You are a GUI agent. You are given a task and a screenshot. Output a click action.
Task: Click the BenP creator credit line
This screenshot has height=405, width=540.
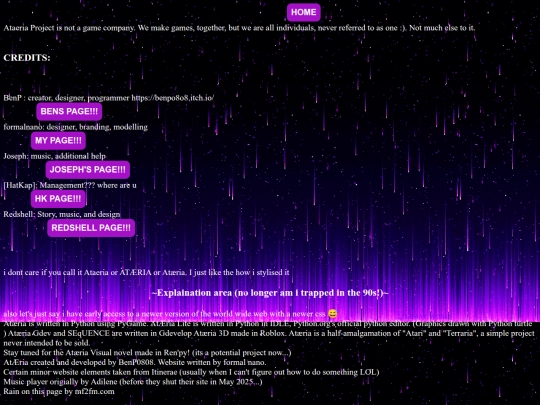pyautogui.click(x=108, y=98)
